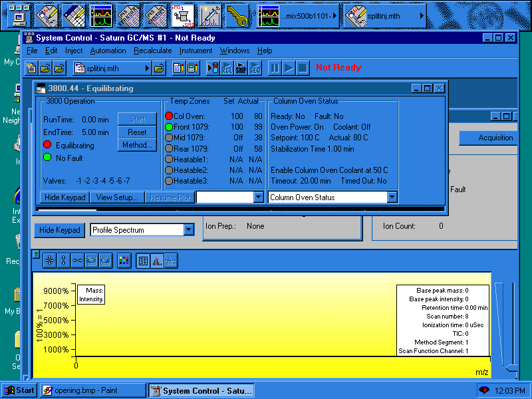The height and width of the screenshot is (399, 532).
Task: Select the vertical scale arrows tool
Action: [63, 261]
